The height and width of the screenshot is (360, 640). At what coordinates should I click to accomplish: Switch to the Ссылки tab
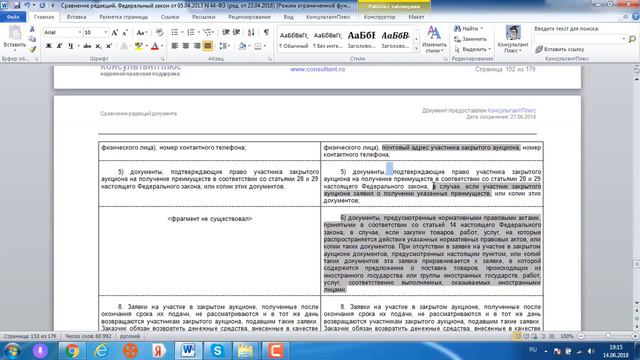click(170, 17)
